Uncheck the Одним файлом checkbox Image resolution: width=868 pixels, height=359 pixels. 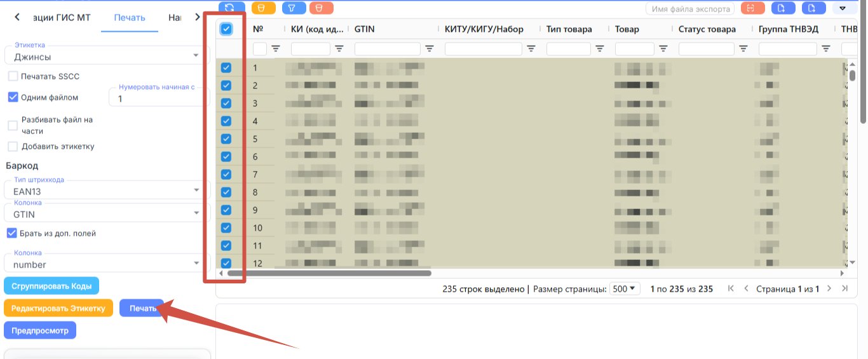pyautogui.click(x=13, y=97)
